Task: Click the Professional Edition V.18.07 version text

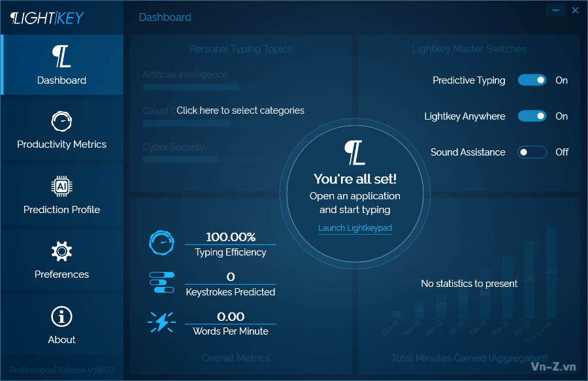Action: pos(61,371)
